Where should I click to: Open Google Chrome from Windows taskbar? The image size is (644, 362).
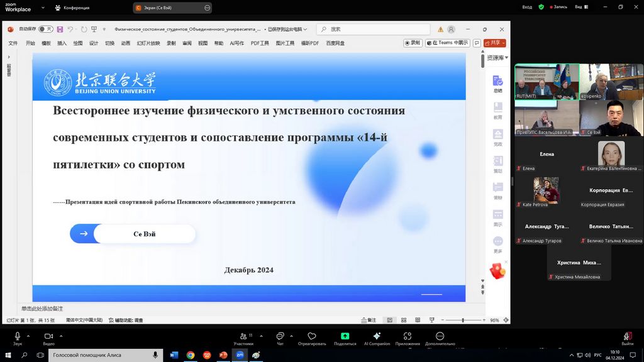191,355
